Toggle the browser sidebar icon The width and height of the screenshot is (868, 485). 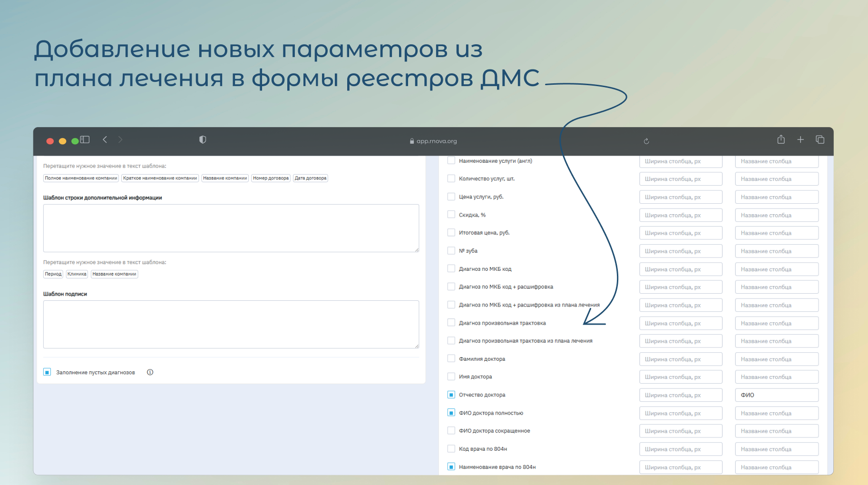[85, 139]
